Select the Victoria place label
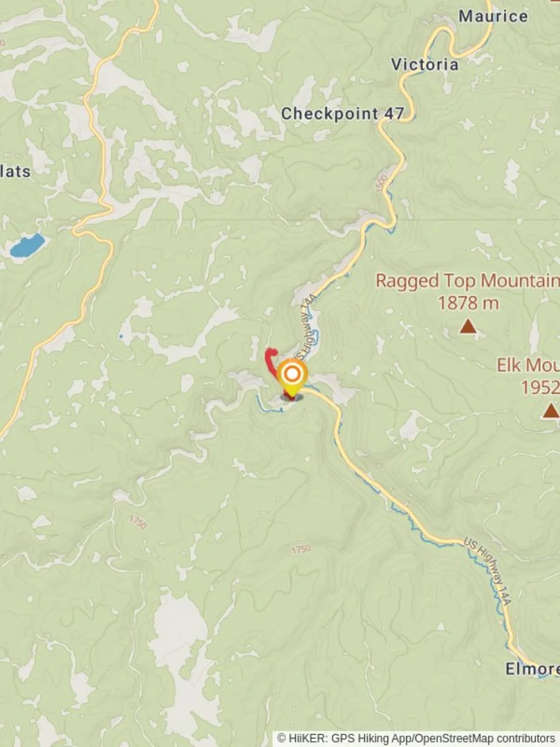 (424, 64)
